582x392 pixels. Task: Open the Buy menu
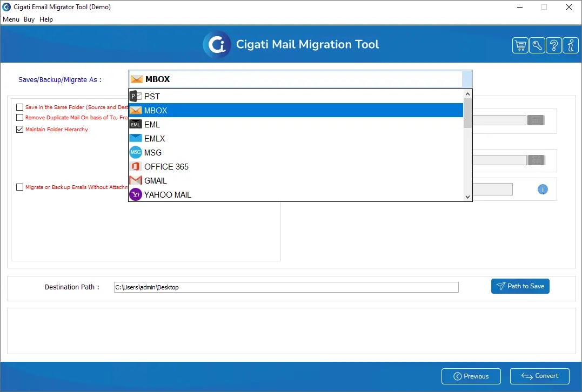coord(29,19)
